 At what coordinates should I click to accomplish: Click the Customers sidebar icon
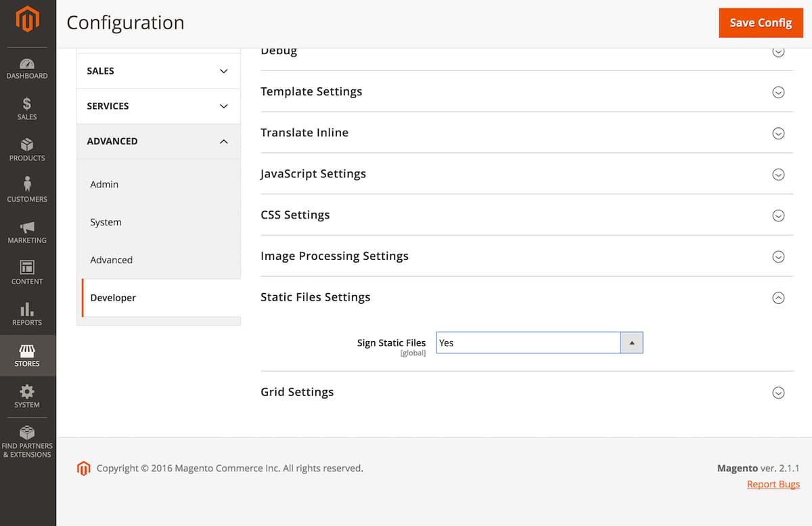pyautogui.click(x=27, y=190)
